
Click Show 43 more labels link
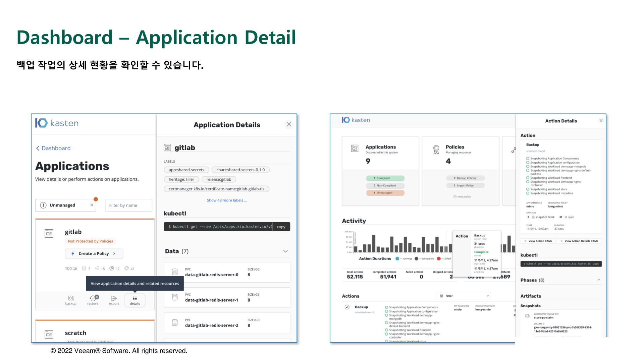(227, 200)
